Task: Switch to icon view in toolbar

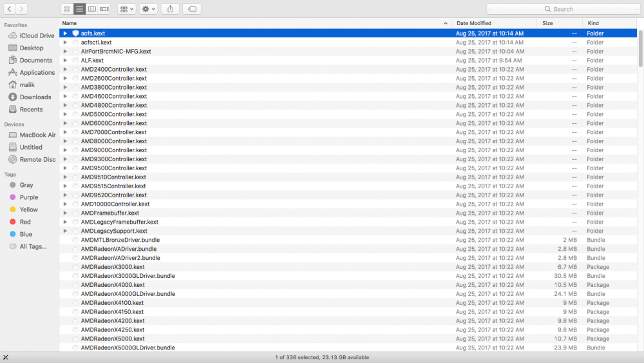Action: (67, 9)
